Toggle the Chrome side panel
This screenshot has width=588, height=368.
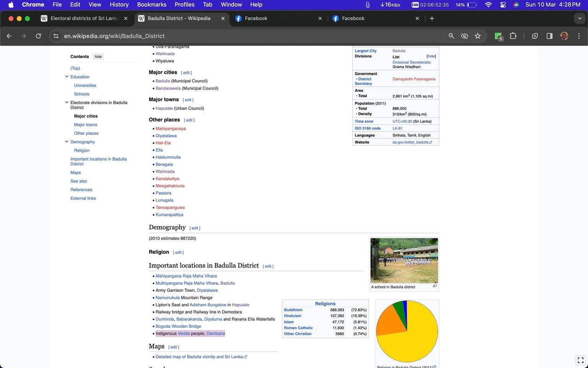[549, 36]
